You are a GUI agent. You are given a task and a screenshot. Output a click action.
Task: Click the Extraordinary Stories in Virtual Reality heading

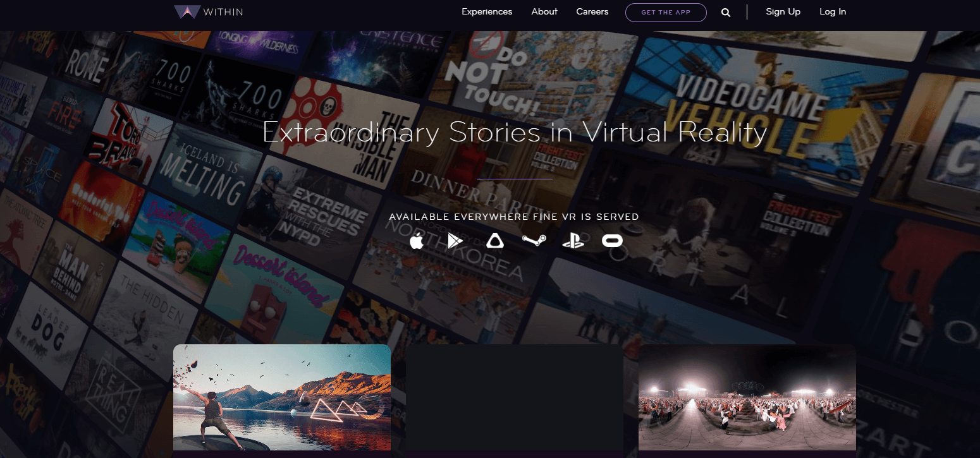(x=515, y=133)
